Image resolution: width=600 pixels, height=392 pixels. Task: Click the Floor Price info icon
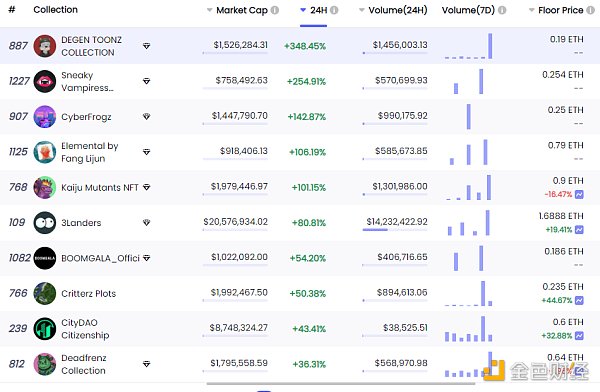point(591,10)
